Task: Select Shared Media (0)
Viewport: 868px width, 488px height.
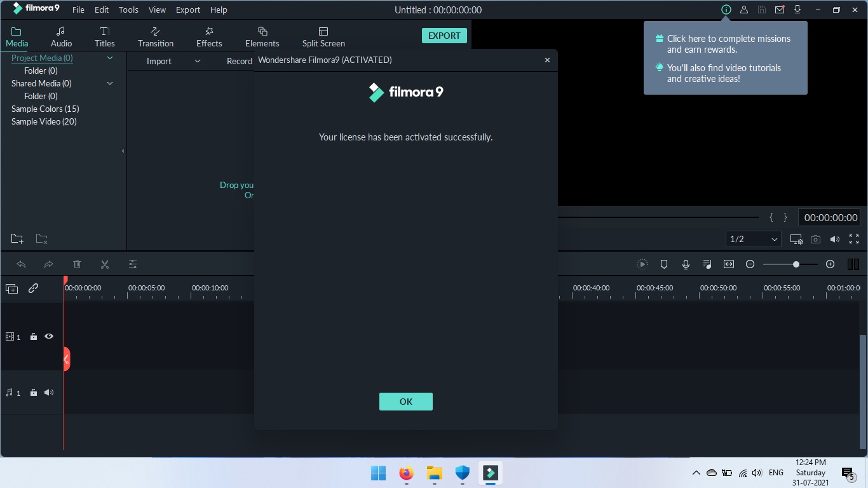Action: [41, 83]
